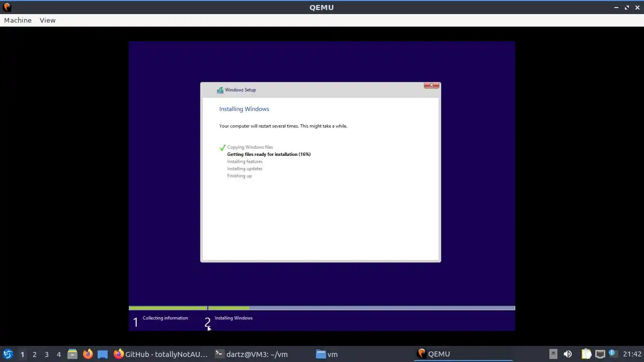Switch to workspace 4
This screenshot has width=644, height=362.
click(x=58, y=354)
